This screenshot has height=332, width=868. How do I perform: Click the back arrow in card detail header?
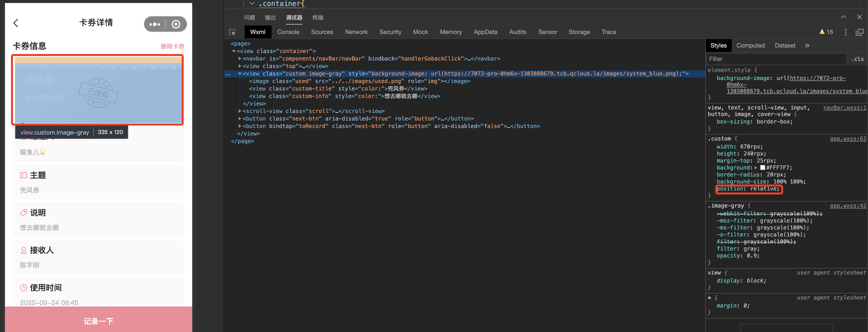tap(16, 23)
